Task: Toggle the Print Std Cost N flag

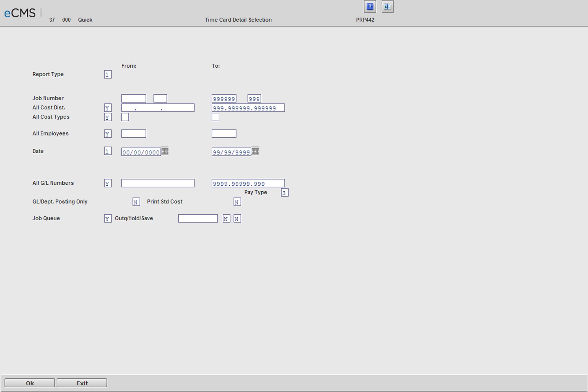Action: click(x=237, y=202)
